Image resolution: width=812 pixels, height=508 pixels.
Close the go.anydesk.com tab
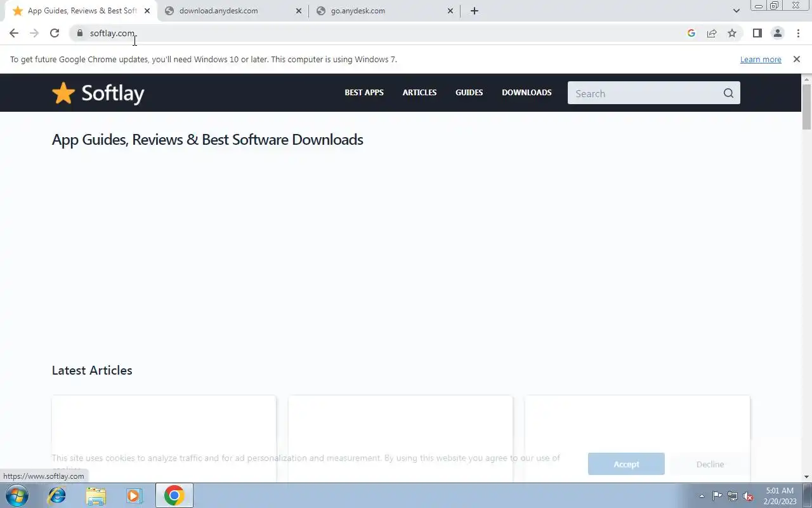(x=450, y=11)
